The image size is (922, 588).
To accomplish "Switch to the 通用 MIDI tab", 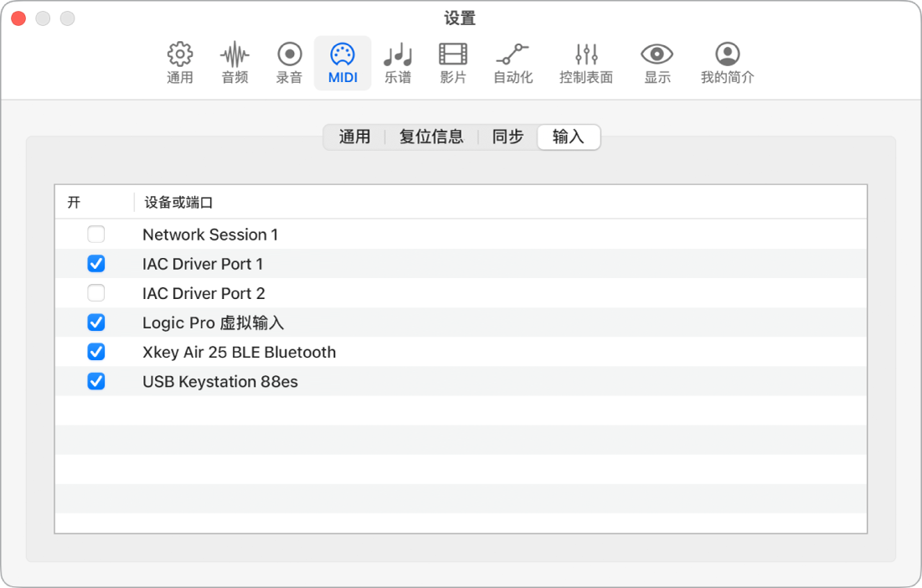I will [353, 137].
